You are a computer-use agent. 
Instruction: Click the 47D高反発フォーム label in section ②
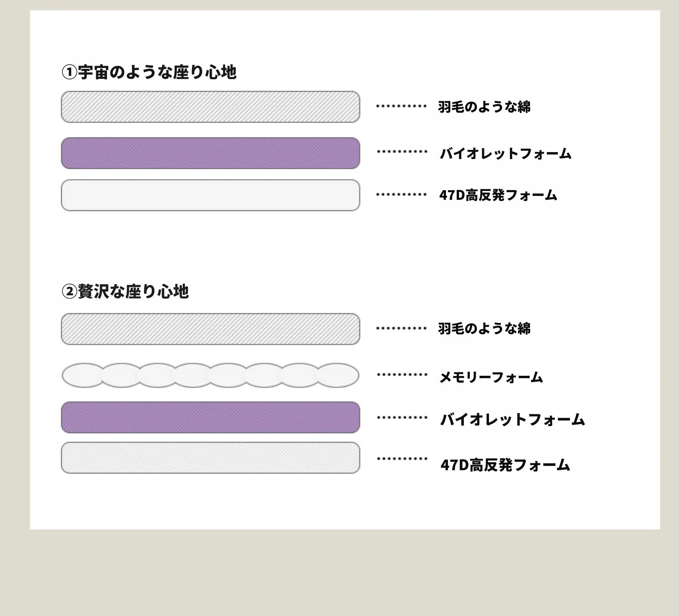click(505, 465)
